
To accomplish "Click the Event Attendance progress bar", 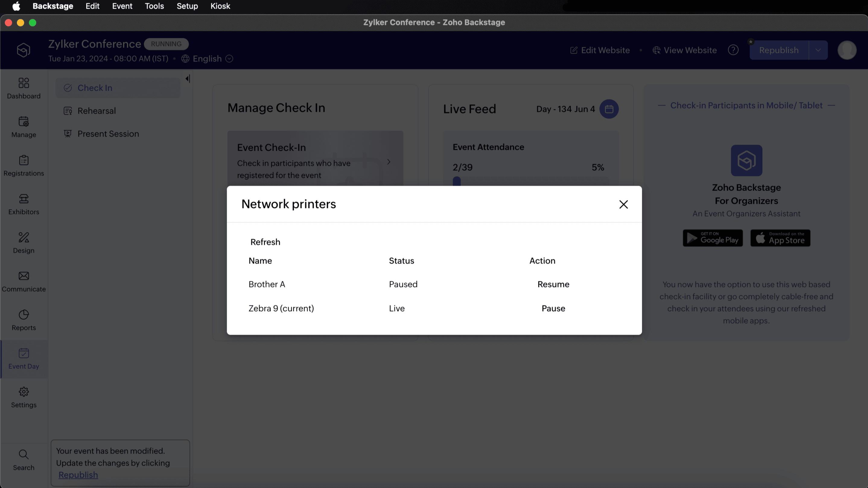I will 530,181.
